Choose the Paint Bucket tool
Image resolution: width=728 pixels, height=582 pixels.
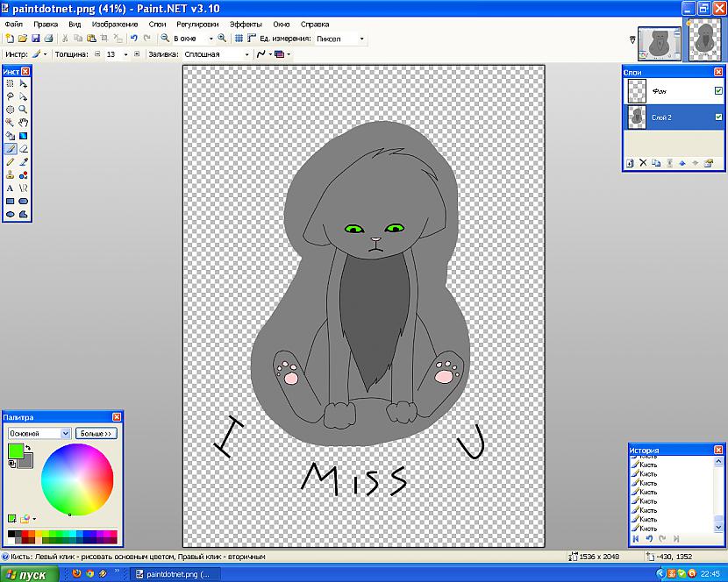(x=11, y=136)
